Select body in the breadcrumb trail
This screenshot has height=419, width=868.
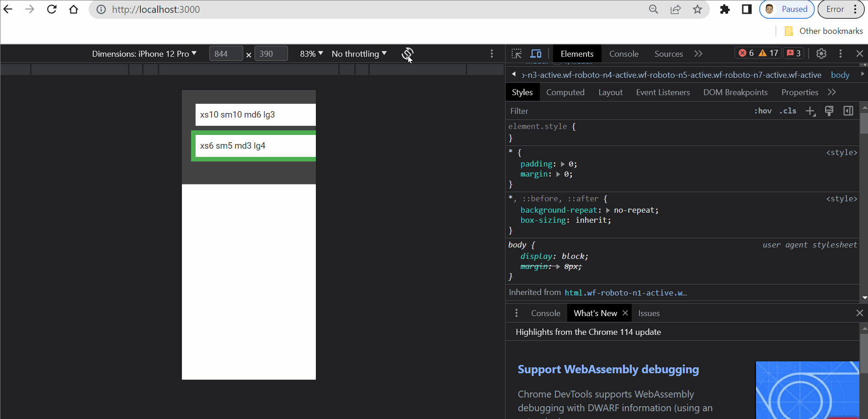tap(840, 75)
